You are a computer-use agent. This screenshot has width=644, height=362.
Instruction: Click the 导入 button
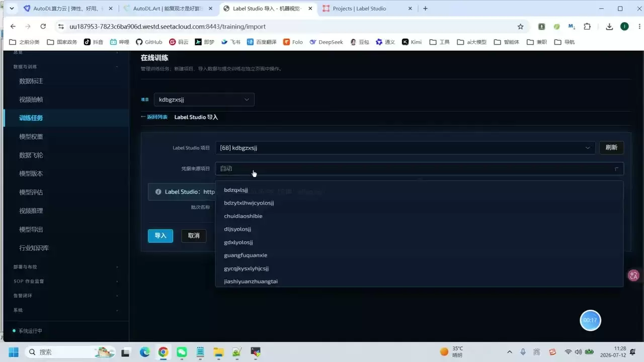(160, 236)
